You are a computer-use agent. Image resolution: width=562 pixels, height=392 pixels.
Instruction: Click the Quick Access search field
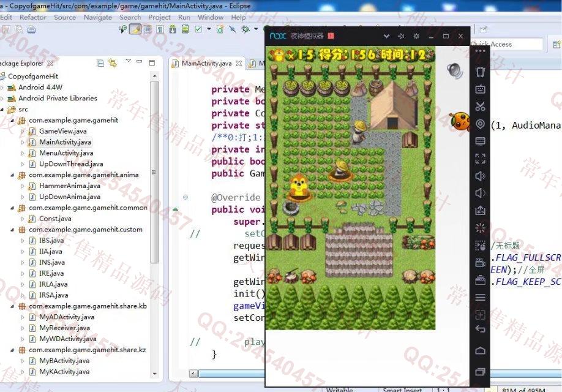[x=506, y=44]
